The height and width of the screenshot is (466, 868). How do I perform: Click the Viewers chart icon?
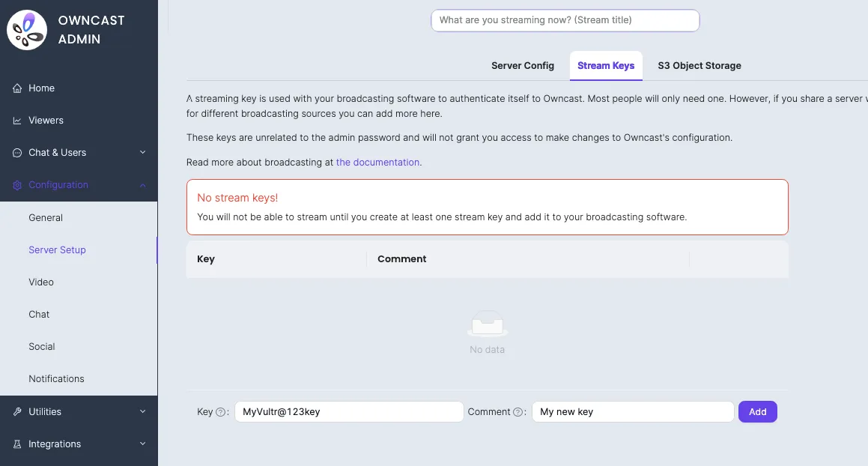pos(17,120)
